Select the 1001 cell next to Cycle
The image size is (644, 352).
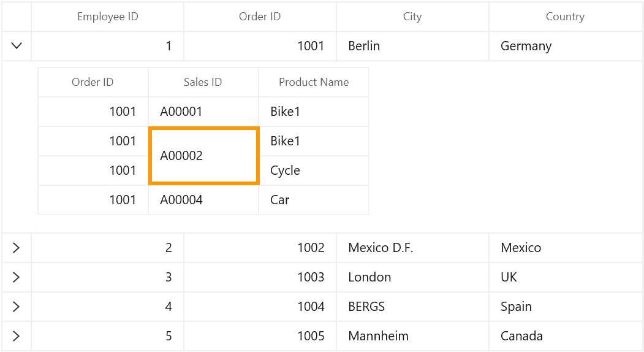pyautogui.click(x=93, y=170)
